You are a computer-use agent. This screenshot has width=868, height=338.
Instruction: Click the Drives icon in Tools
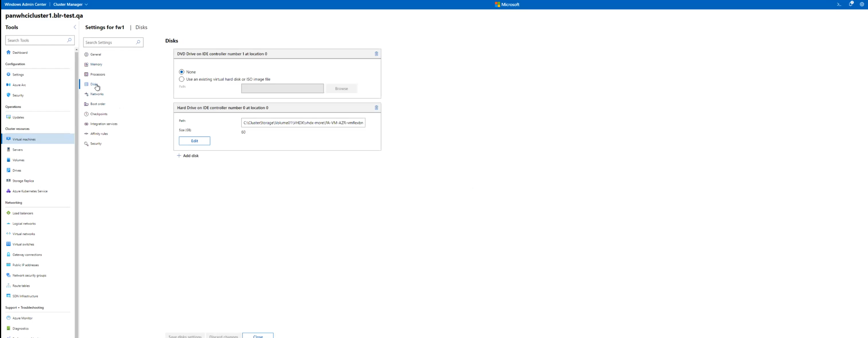tap(8, 170)
